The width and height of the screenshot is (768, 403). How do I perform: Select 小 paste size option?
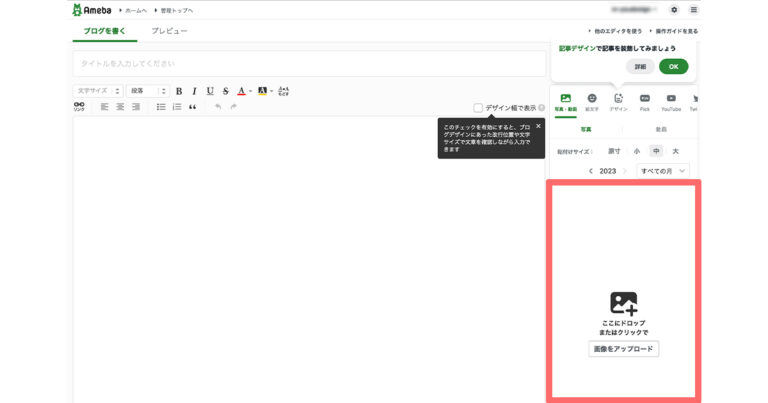pos(637,151)
